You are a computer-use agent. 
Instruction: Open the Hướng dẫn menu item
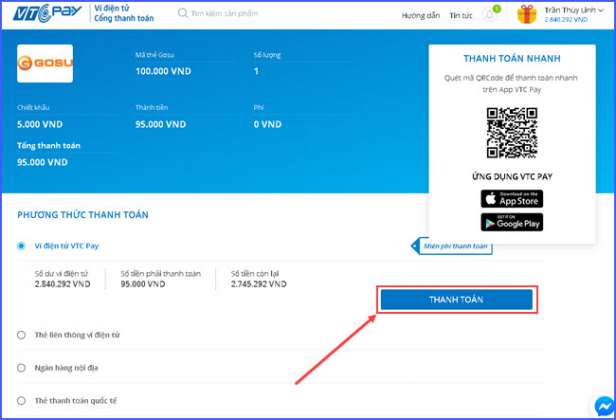[x=420, y=16]
